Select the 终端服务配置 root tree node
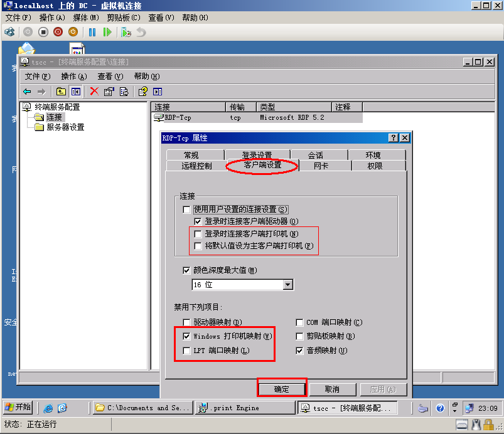This screenshot has width=504, height=434. pyautogui.click(x=57, y=107)
